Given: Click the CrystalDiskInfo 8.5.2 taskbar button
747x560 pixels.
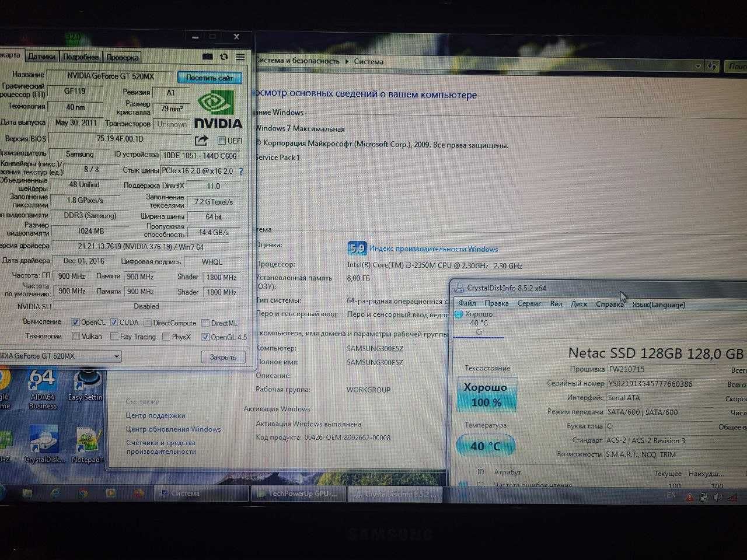Looking at the screenshot, I should [x=395, y=495].
